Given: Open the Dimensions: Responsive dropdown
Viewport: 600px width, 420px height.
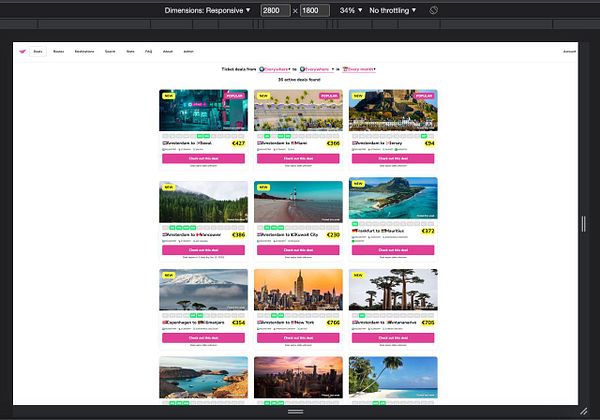Looking at the screenshot, I should 207,10.
